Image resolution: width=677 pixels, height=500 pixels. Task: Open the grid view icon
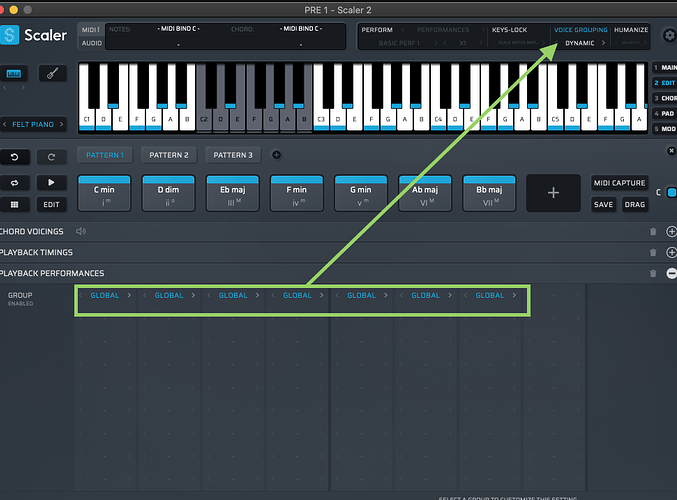14,205
